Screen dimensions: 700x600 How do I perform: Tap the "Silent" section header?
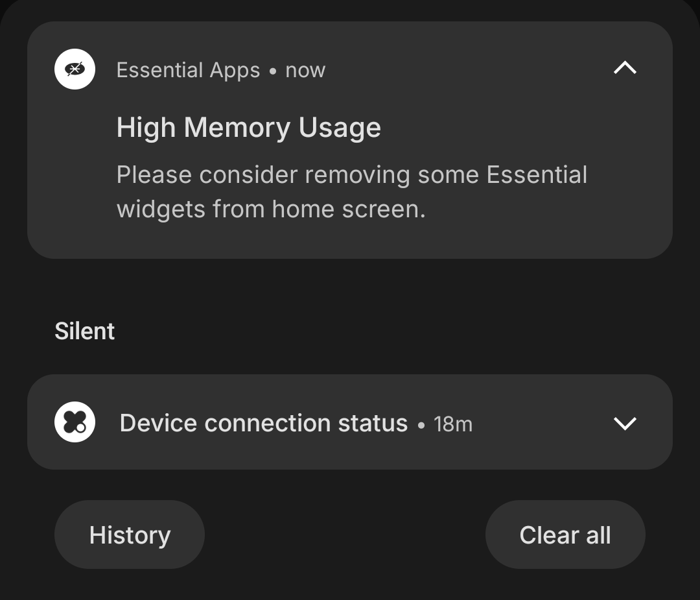pos(85,331)
